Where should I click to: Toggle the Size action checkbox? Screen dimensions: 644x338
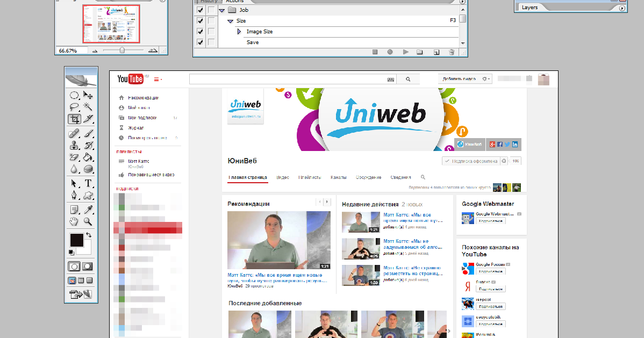[200, 20]
